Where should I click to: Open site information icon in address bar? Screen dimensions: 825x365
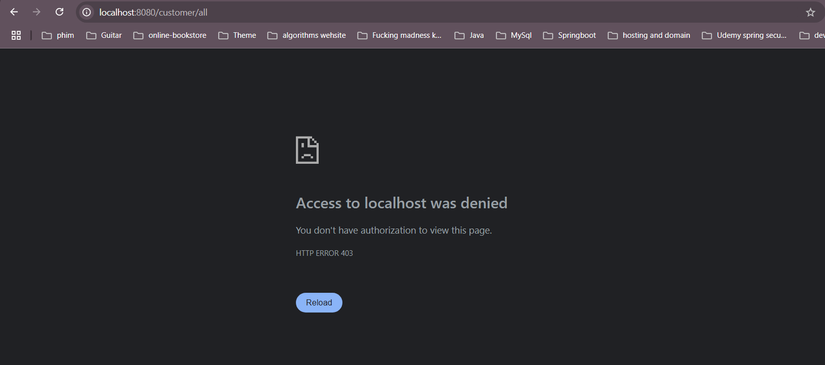[86, 12]
